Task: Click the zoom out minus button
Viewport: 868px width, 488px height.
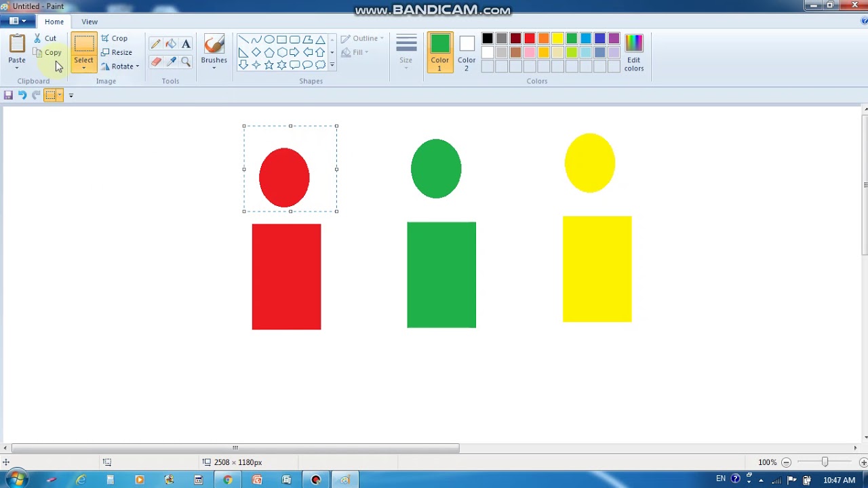Action: (x=786, y=462)
